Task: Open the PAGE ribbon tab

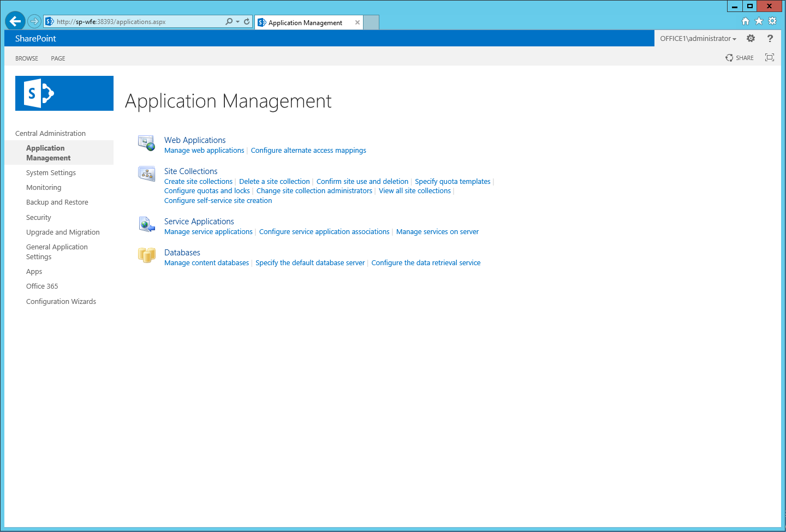Action: 58,58
